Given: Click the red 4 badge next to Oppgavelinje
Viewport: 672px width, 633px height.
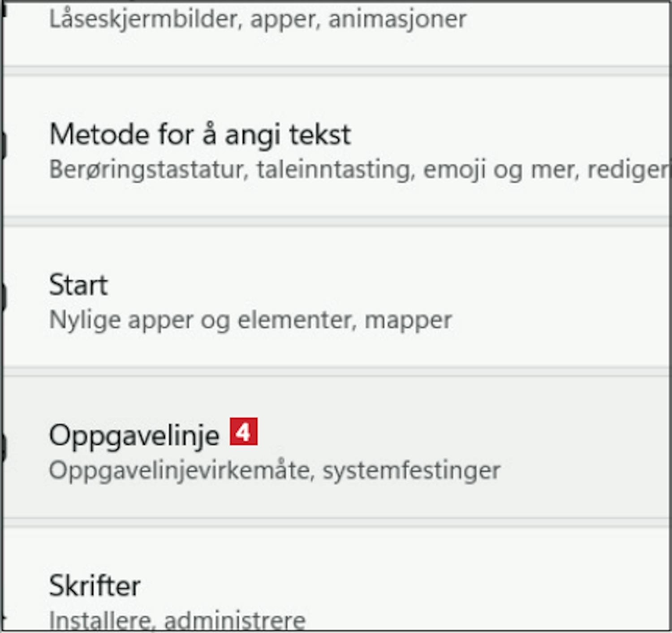Looking at the screenshot, I should tap(244, 432).
